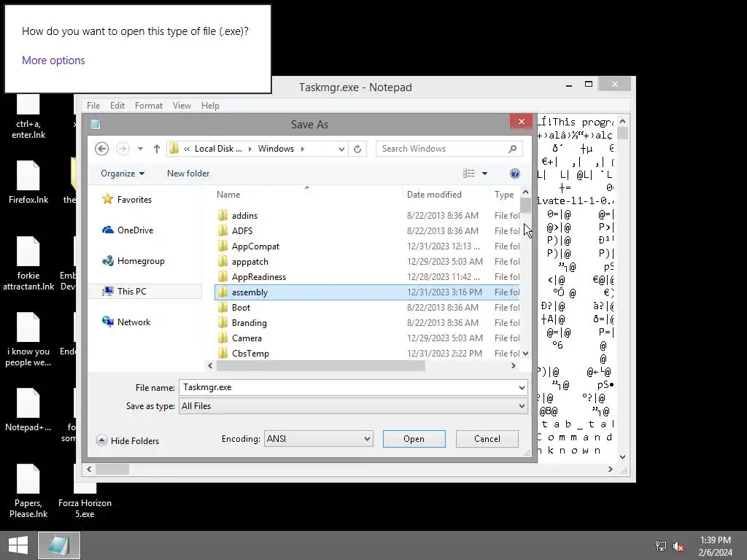The width and height of the screenshot is (747, 560).
Task: Select Network in navigation pane
Action: point(126,322)
